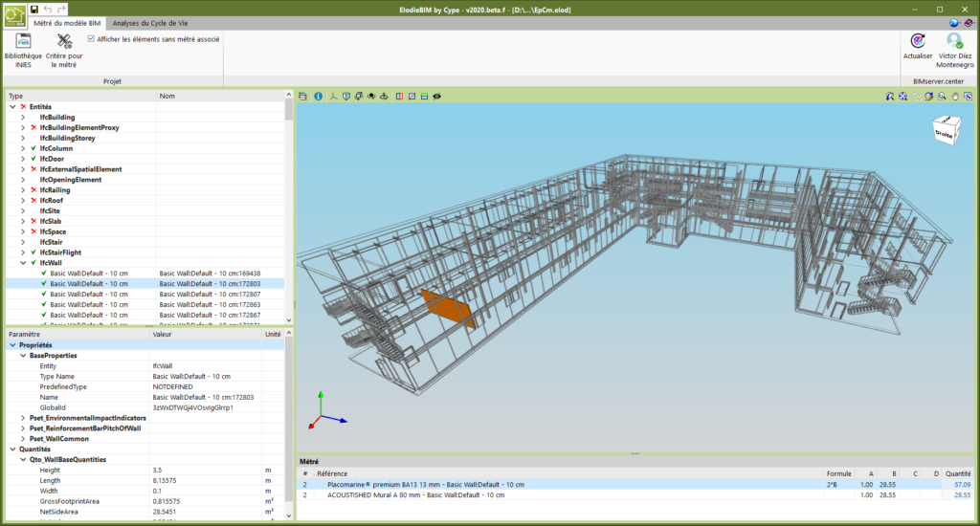Toggle red X on IfcSpace

pos(33,231)
